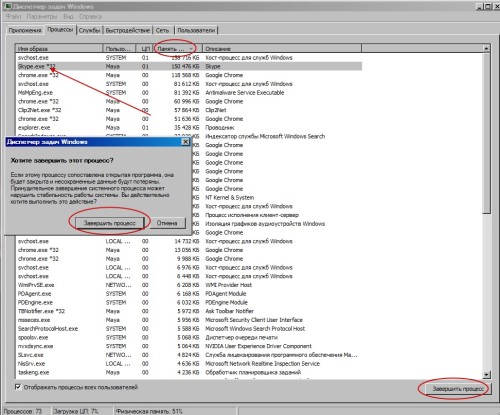500x415 pixels.
Task: Click the 150 476 КБ memory value
Action: pyautogui.click(x=185, y=66)
